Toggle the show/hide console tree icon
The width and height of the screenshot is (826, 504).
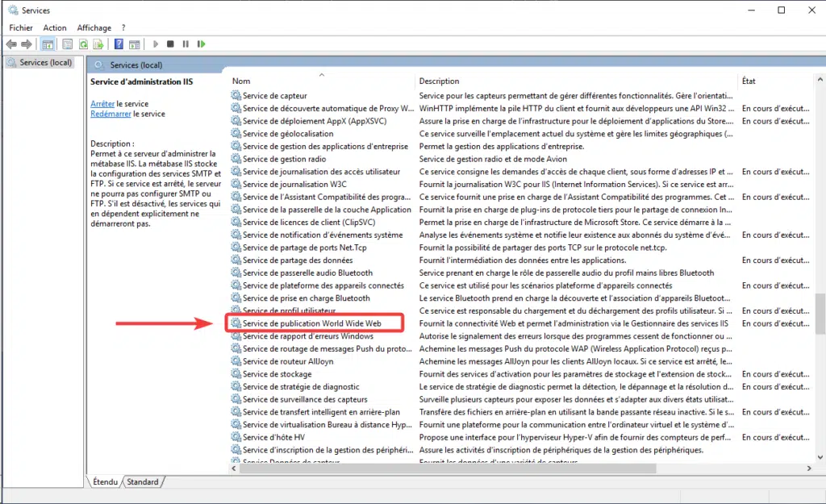[x=48, y=44]
